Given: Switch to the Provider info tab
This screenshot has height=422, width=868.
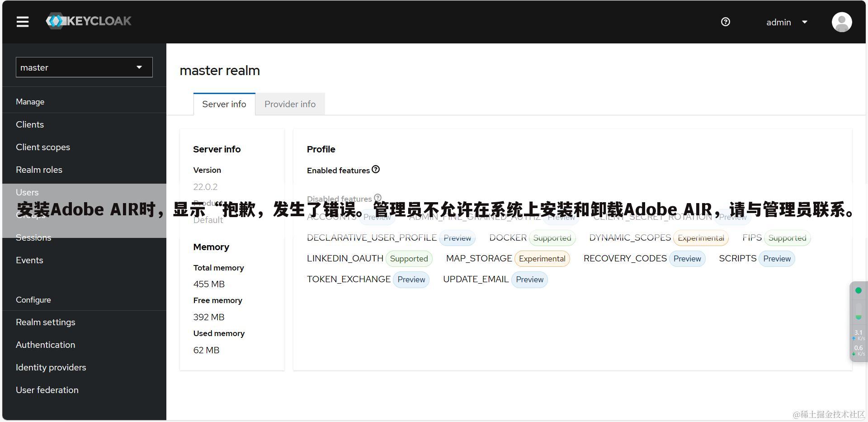Looking at the screenshot, I should pos(290,104).
